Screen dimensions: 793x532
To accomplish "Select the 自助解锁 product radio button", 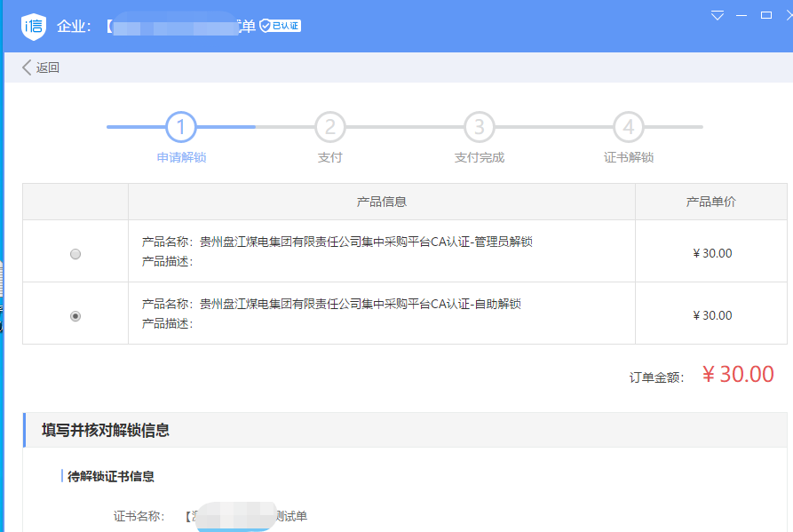I will pos(75,316).
